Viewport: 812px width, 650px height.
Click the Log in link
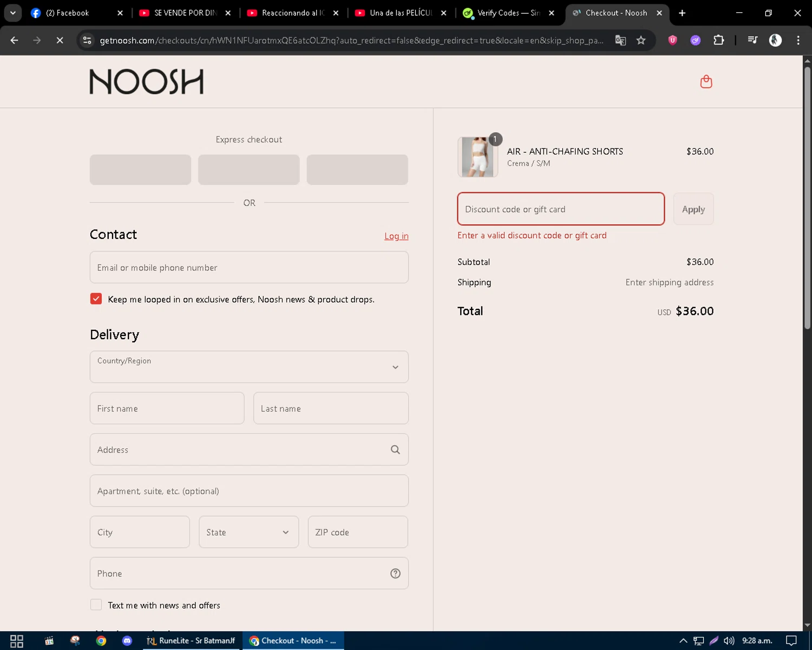[x=396, y=236]
